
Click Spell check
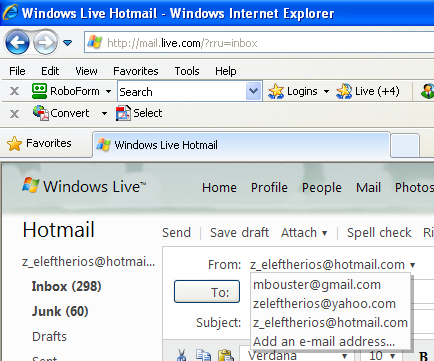(x=379, y=233)
